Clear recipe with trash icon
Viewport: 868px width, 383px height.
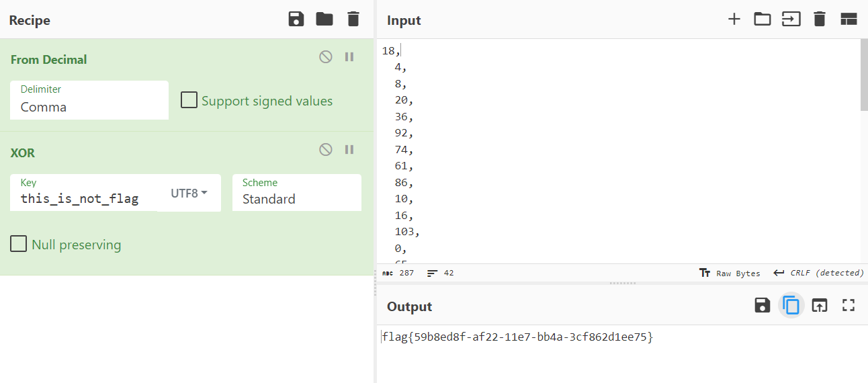click(353, 19)
